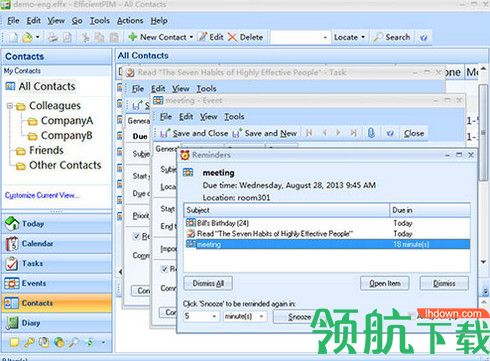
Task: Open the quick search combo box dropdown arrow
Action: [x=325, y=37]
